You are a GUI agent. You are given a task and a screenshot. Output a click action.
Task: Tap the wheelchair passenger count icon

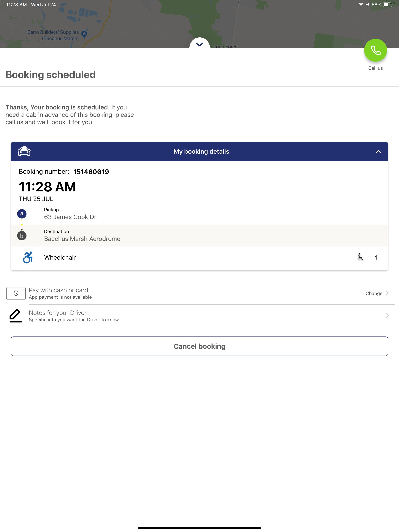click(x=360, y=257)
